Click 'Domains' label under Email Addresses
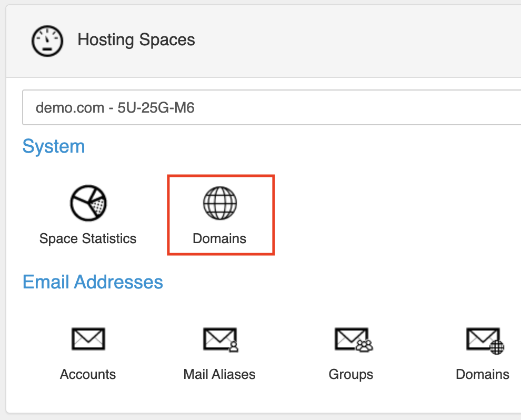Screen dimensions: 521x420 pyautogui.click(x=483, y=374)
